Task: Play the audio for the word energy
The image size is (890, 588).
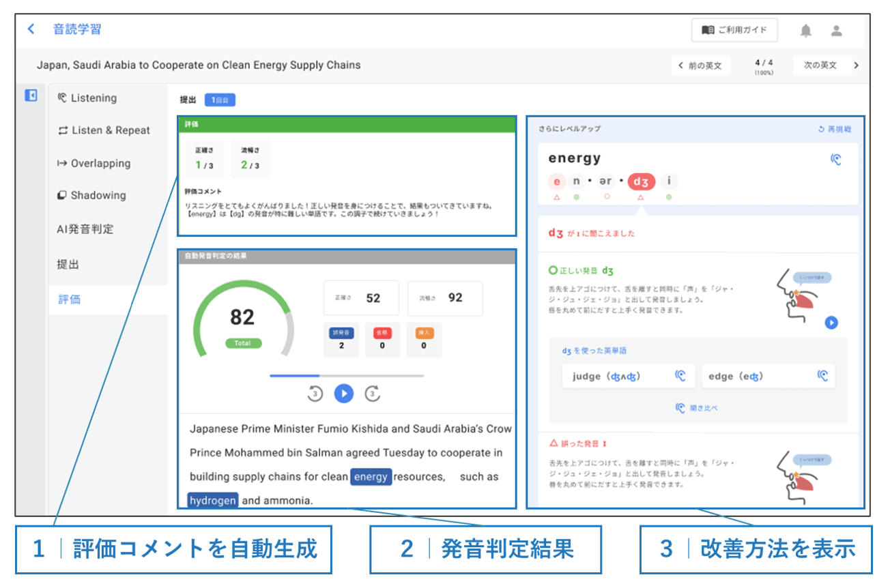Action: click(x=836, y=159)
